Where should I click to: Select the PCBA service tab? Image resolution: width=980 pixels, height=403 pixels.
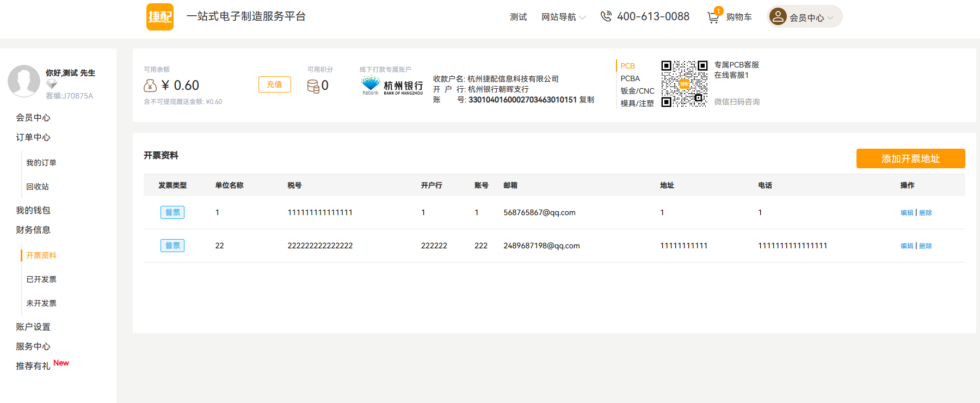click(x=630, y=78)
